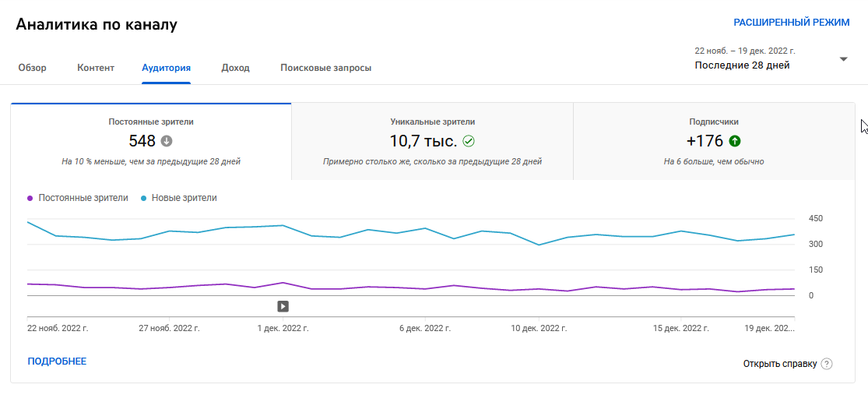The image size is (868, 395).
Task: Switch to the Контент tab
Action: point(96,68)
